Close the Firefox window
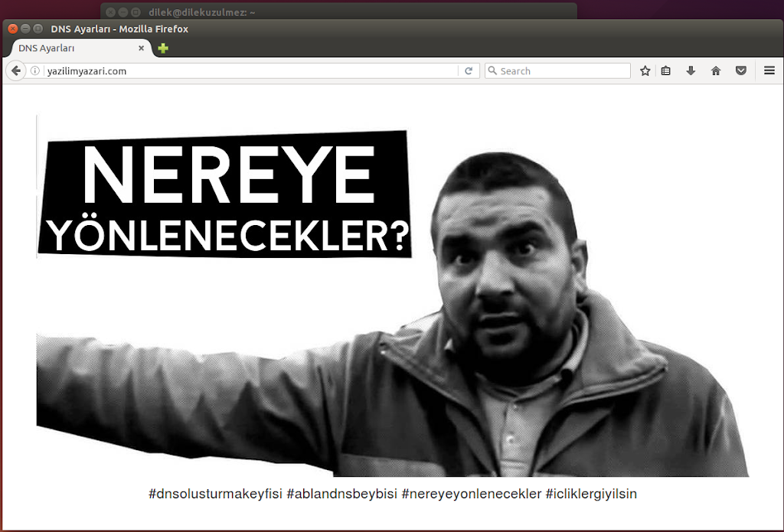The width and height of the screenshot is (784, 532). [x=13, y=28]
